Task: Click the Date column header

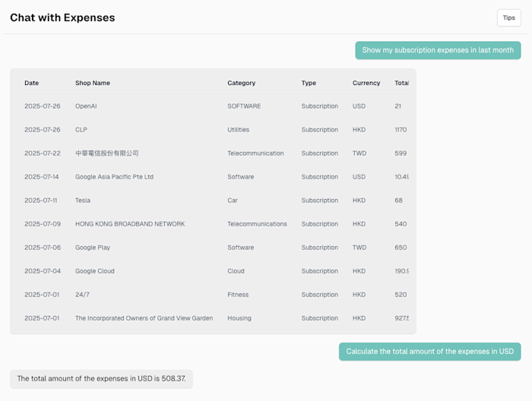Action: click(x=32, y=83)
